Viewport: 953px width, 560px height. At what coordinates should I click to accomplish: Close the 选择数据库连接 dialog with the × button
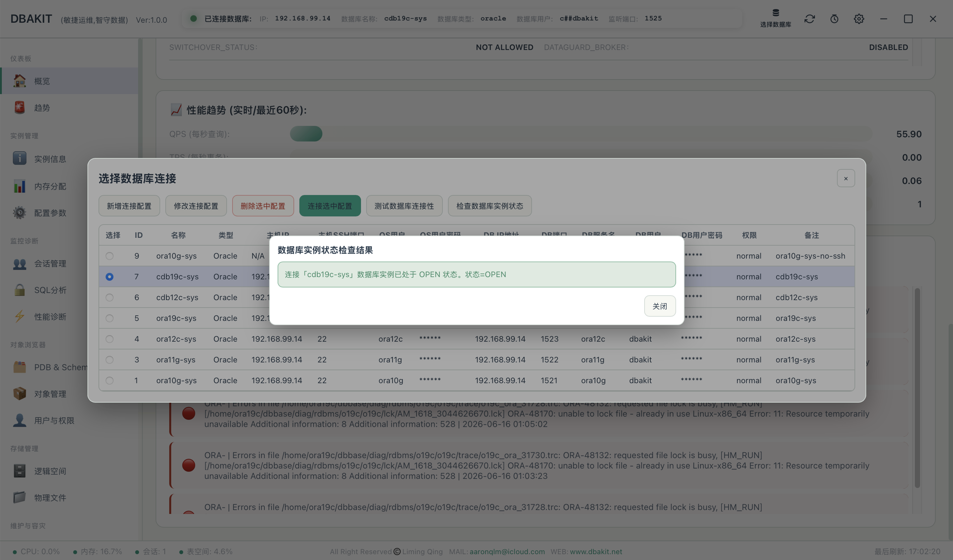pyautogui.click(x=846, y=178)
